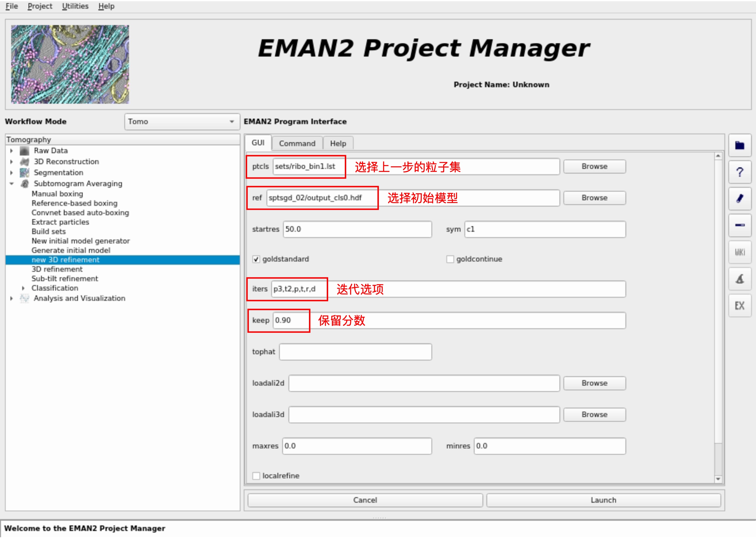
Task: Expand the Segmentation tree node
Action: click(11, 173)
